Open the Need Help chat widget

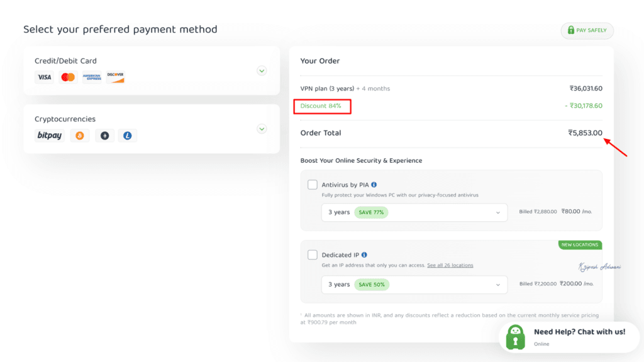[569, 337]
